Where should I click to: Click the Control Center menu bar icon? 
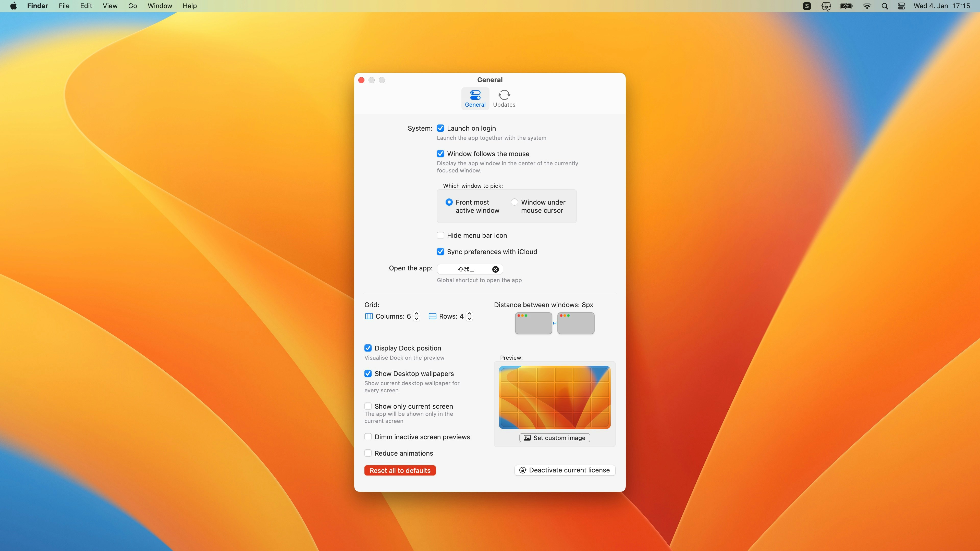click(x=901, y=6)
